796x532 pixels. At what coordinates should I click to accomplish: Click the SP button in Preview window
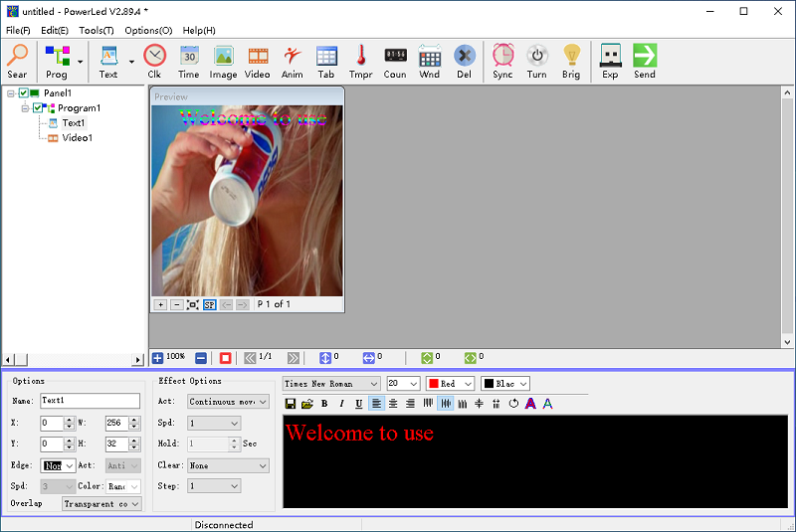pyautogui.click(x=209, y=304)
